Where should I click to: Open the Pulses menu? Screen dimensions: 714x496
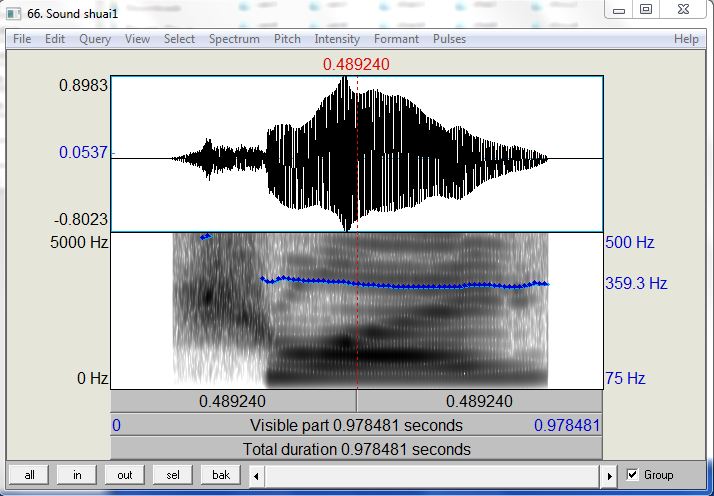point(449,39)
